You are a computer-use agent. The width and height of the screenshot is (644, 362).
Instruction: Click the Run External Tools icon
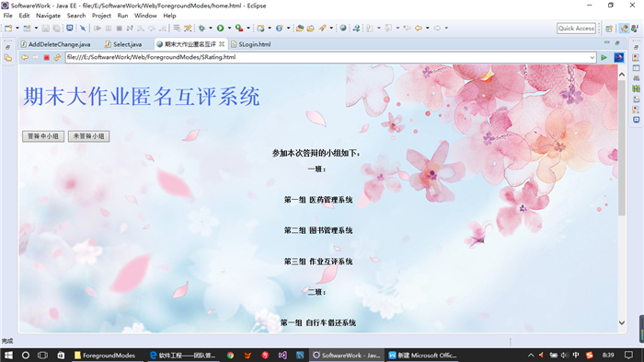[239, 28]
